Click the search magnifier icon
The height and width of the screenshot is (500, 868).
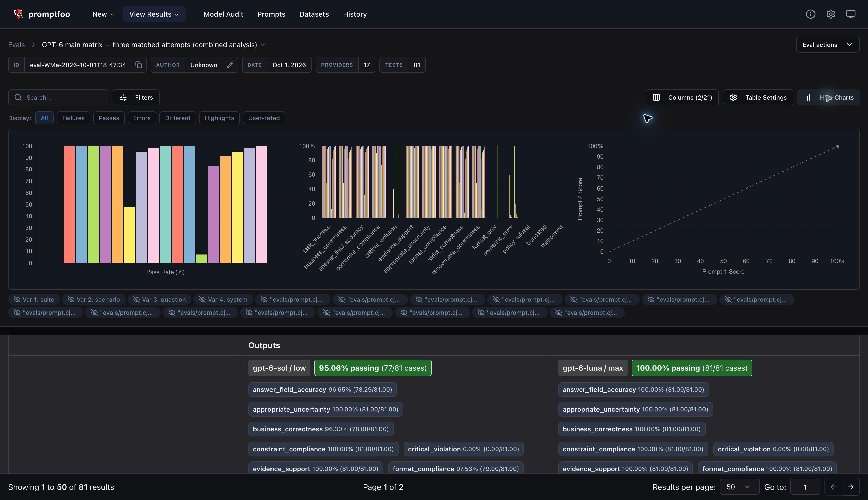18,98
